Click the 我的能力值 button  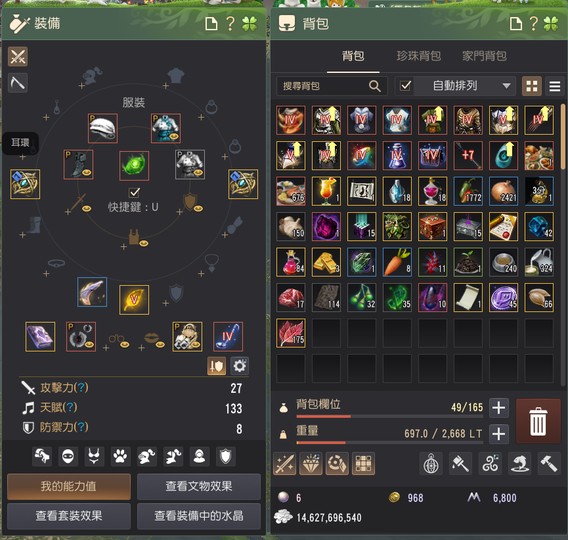click(x=69, y=486)
